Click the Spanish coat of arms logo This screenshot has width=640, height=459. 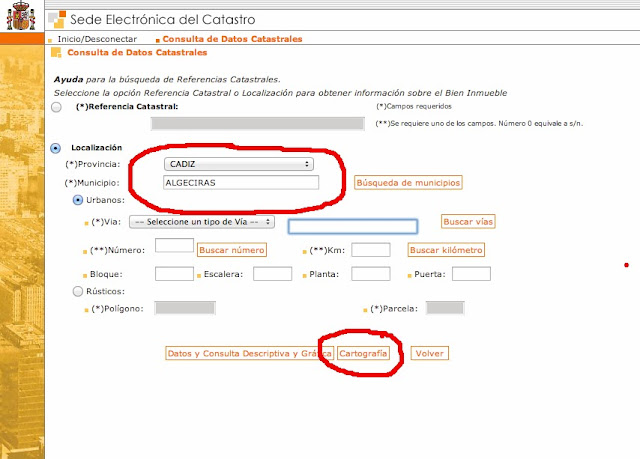(21, 16)
